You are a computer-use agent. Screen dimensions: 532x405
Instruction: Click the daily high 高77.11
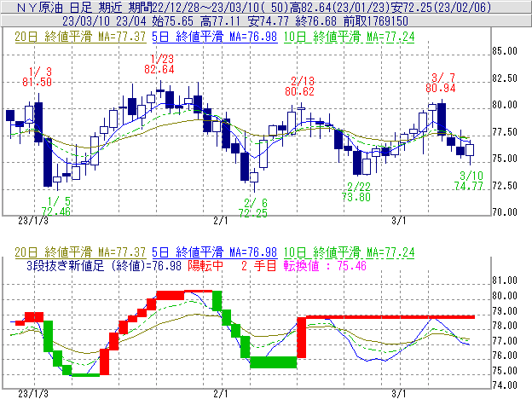[221, 21]
